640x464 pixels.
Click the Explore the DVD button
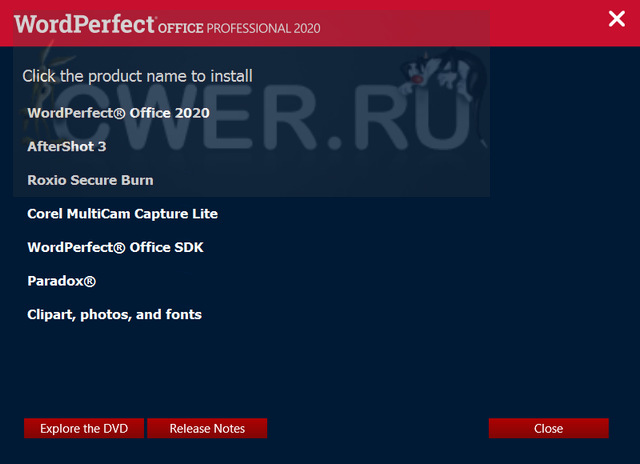point(84,428)
